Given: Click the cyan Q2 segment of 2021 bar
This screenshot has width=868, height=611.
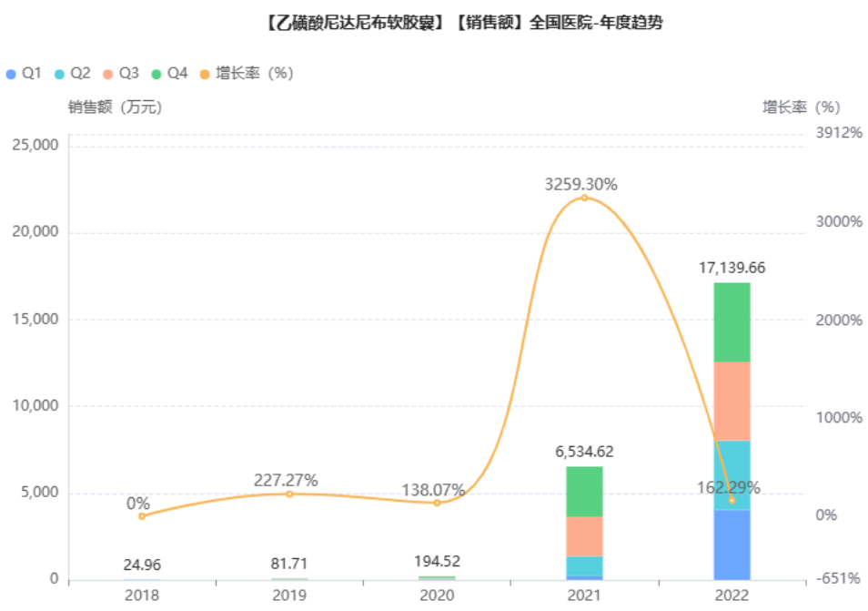Looking at the screenshot, I should click(x=584, y=565).
